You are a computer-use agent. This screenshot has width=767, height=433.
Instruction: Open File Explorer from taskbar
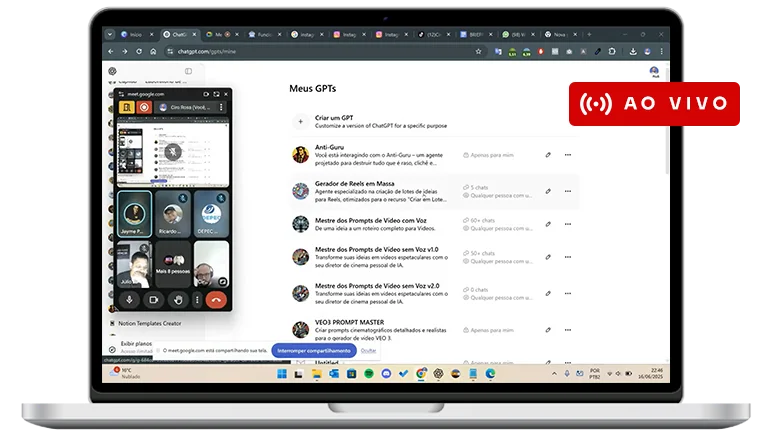coord(316,374)
